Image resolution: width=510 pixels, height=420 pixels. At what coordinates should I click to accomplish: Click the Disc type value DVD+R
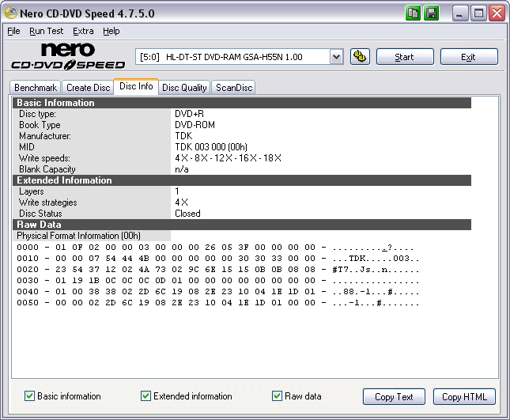click(189, 114)
